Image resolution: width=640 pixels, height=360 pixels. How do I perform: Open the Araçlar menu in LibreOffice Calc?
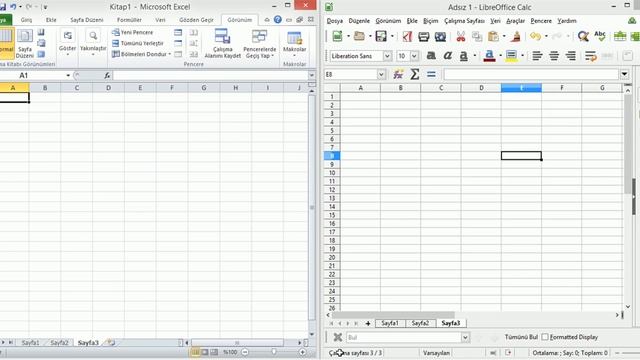[516, 21]
